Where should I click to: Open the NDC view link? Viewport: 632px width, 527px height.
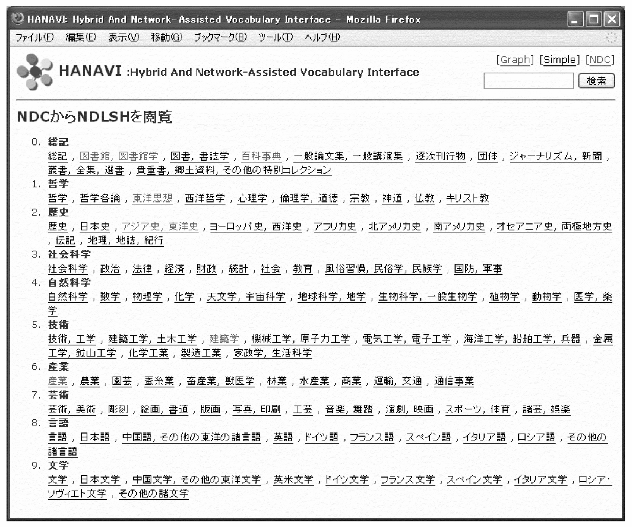click(x=600, y=61)
